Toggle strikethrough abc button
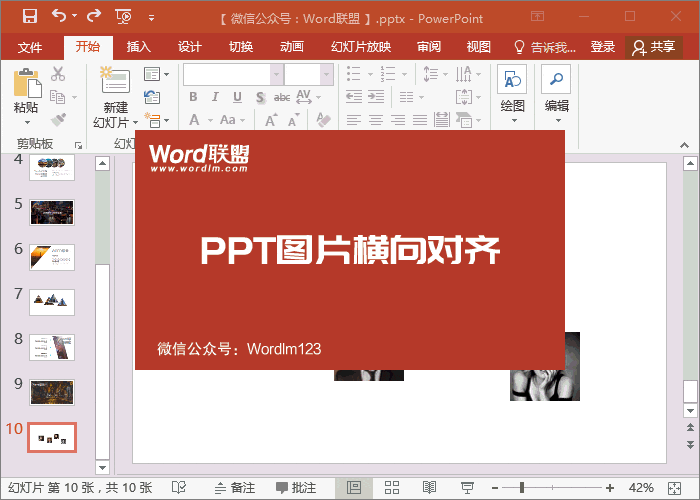Viewport: 700px width, 500px height. [282, 97]
